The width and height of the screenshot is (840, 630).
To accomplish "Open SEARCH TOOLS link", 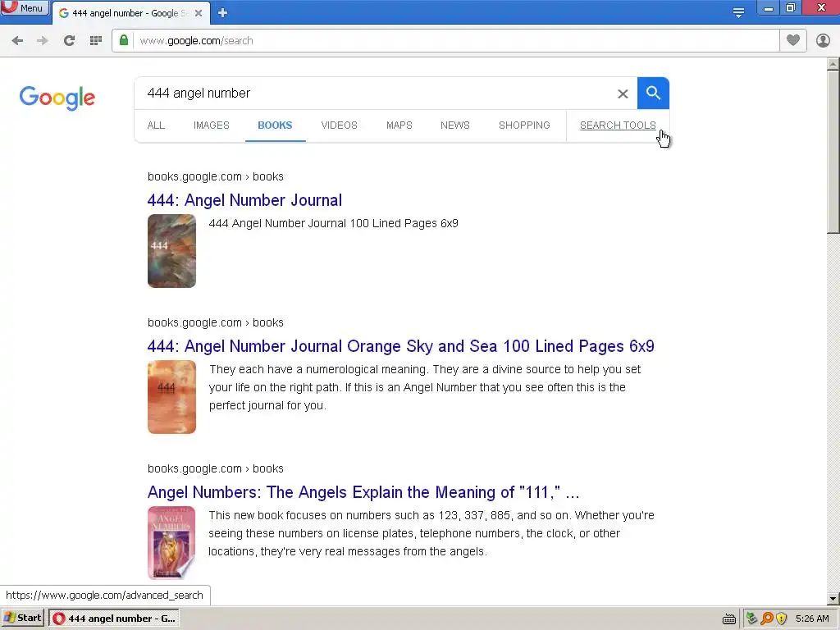I will coord(618,126).
